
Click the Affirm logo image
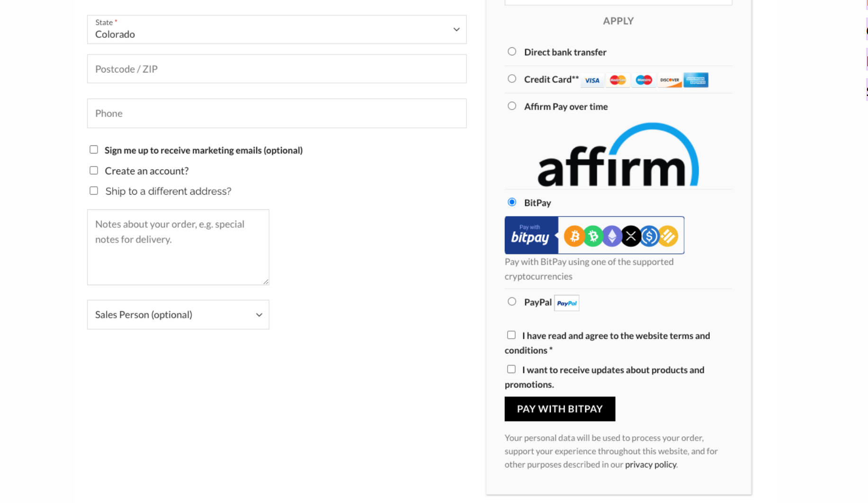617,154
